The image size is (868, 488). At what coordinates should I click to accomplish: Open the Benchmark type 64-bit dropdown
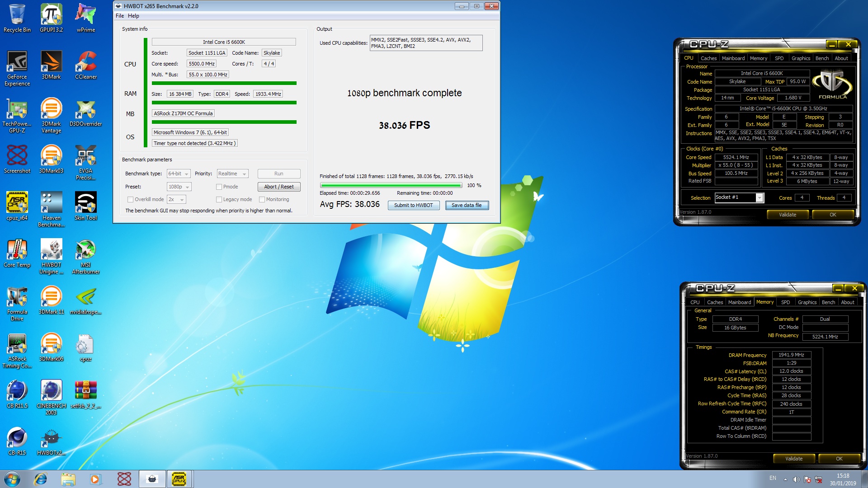(x=178, y=174)
